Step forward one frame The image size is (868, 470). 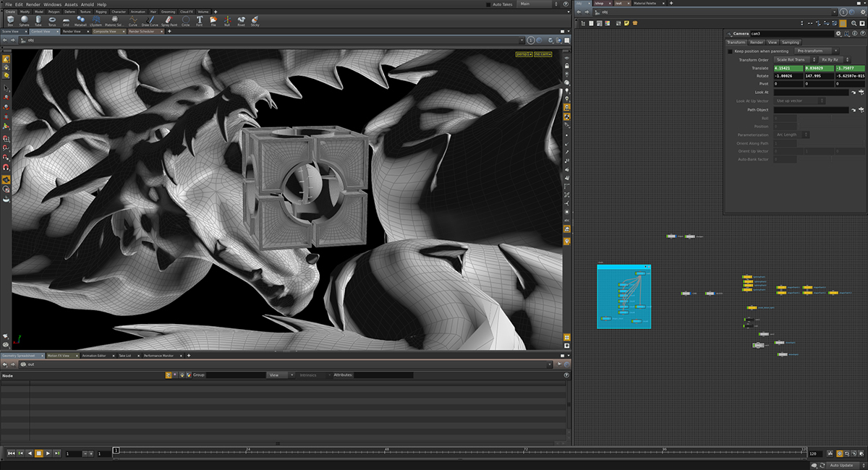tap(56, 453)
